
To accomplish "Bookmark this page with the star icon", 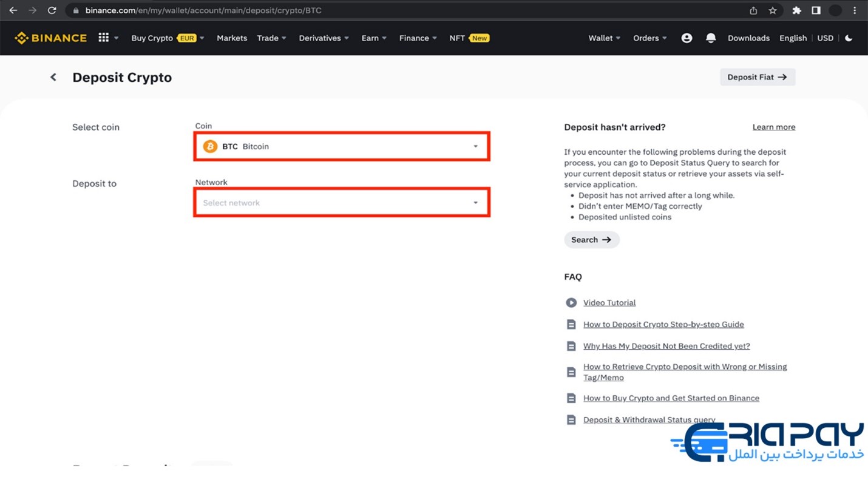I will (773, 10).
